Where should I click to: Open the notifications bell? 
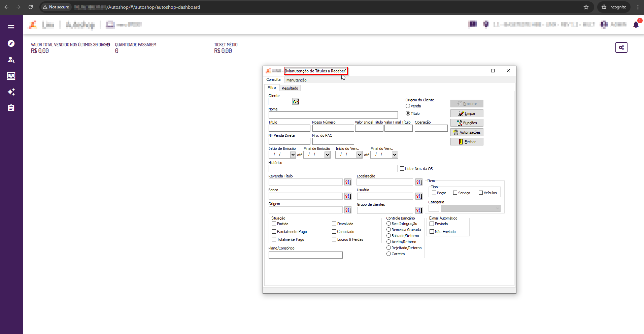(636, 25)
